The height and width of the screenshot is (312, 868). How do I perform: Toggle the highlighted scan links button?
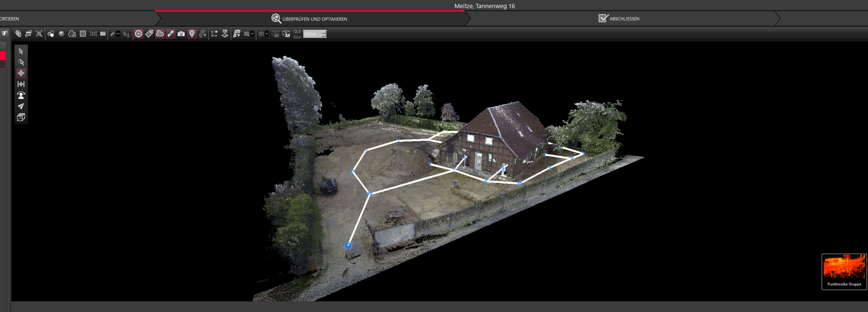(x=171, y=34)
